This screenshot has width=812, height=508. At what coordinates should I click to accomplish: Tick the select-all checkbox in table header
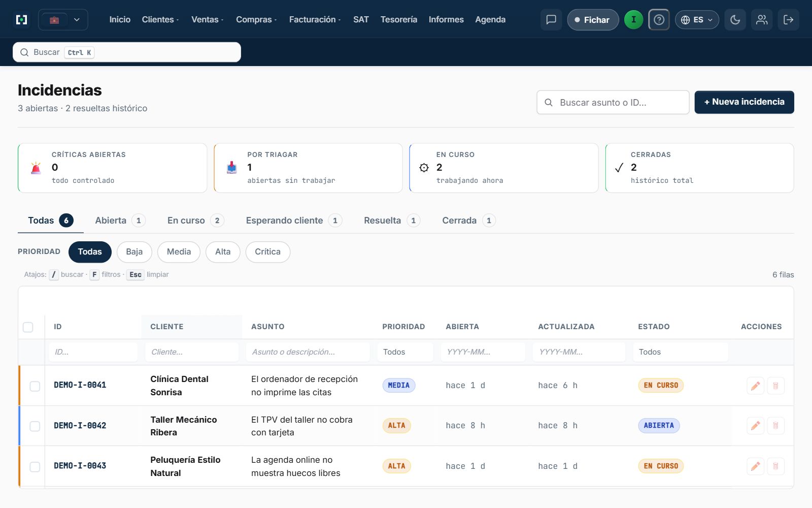(28, 327)
